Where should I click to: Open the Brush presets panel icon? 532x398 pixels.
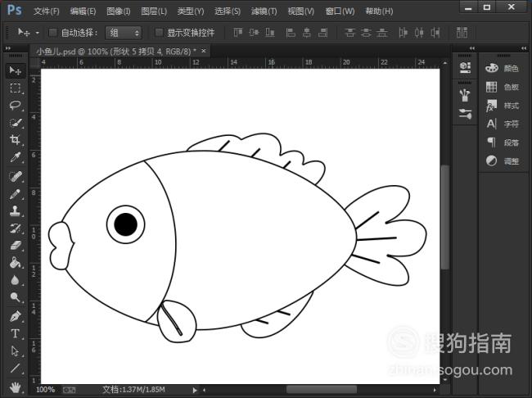click(x=465, y=95)
